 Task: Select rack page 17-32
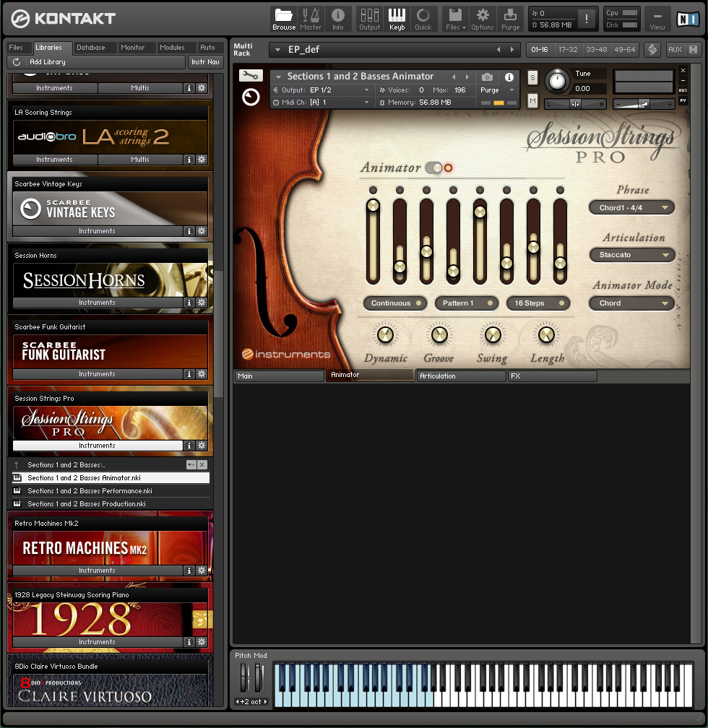pos(568,49)
